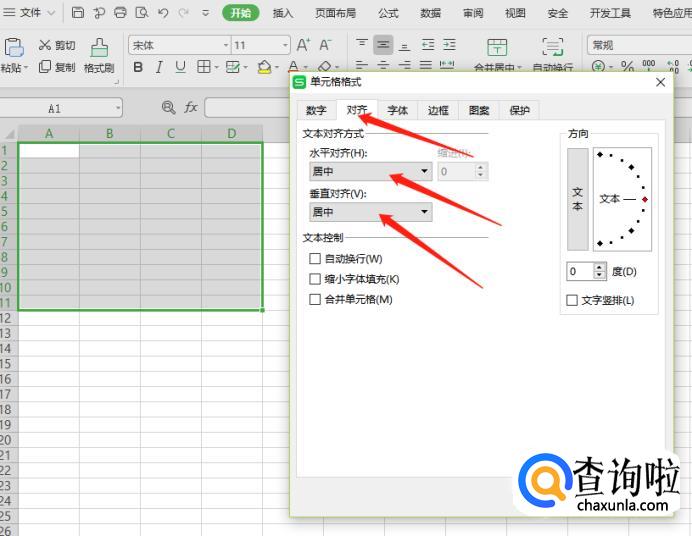Align text to top of cell
Screen dimensions: 692x536
tap(362, 45)
